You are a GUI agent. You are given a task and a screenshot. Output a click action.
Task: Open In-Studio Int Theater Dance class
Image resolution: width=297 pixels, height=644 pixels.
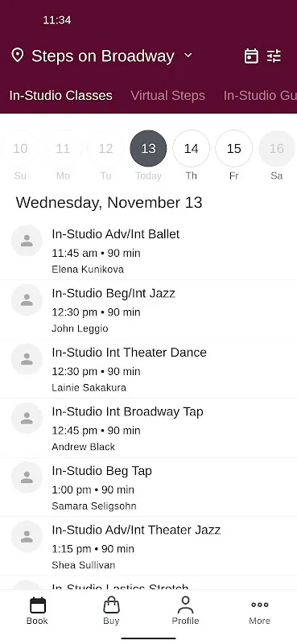click(x=148, y=369)
